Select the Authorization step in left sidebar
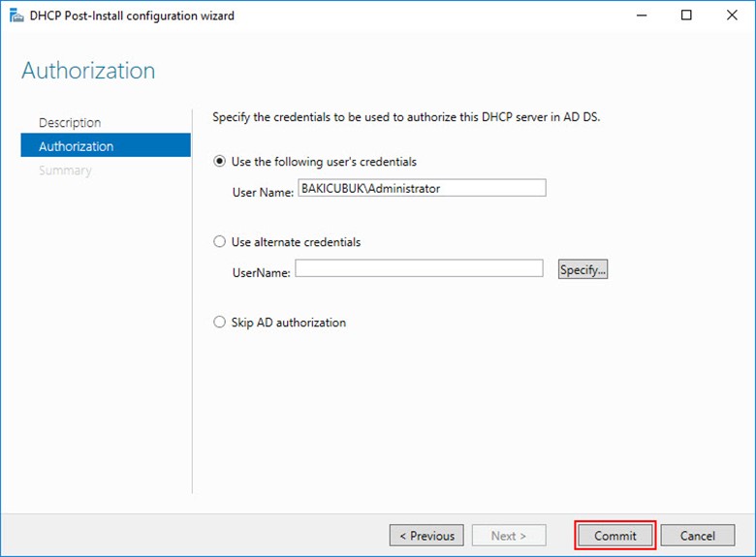 [x=106, y=146]
